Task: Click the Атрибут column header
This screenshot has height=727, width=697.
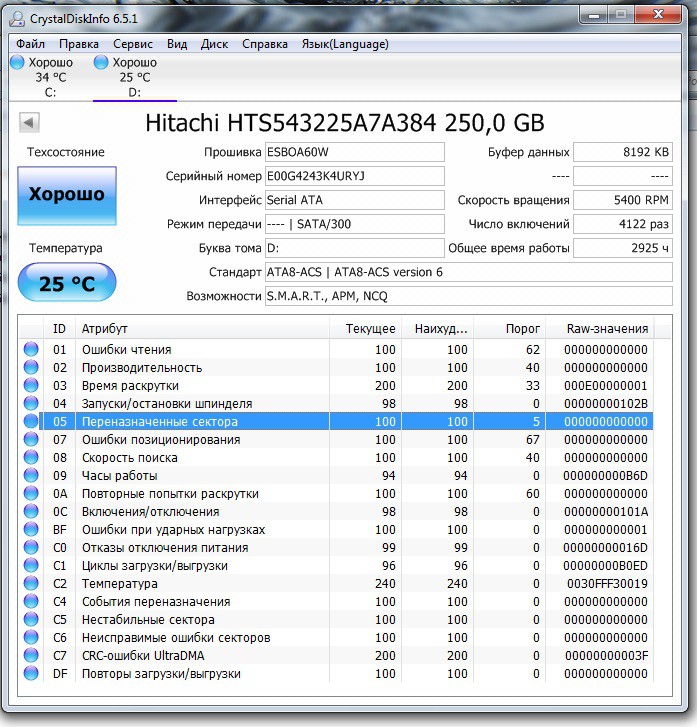Action: coord(202,329)
